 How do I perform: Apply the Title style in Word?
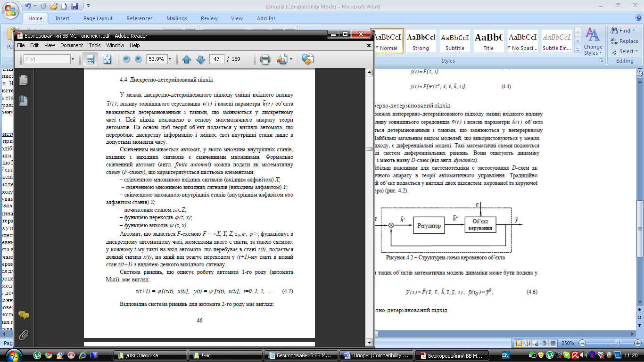488,41
